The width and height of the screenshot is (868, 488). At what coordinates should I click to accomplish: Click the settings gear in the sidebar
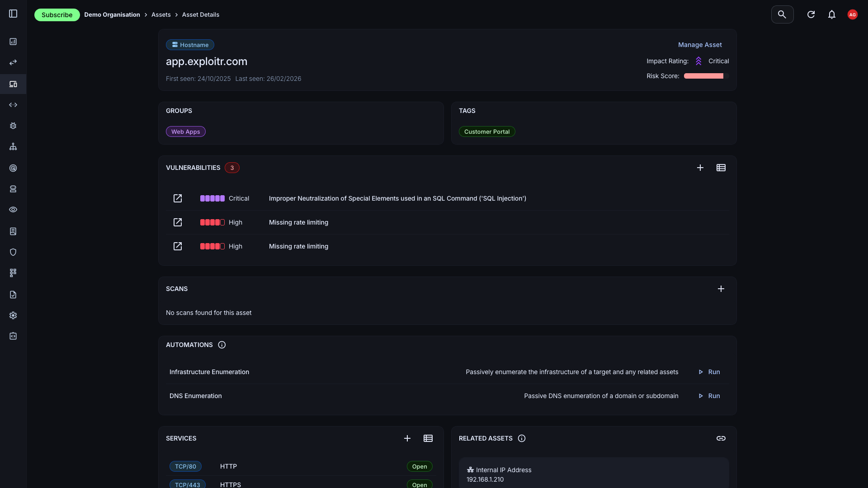tap(13, 315)
